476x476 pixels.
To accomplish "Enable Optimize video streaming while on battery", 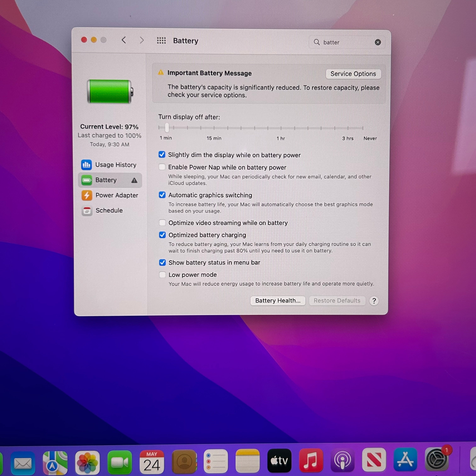I will click(162, 222).
